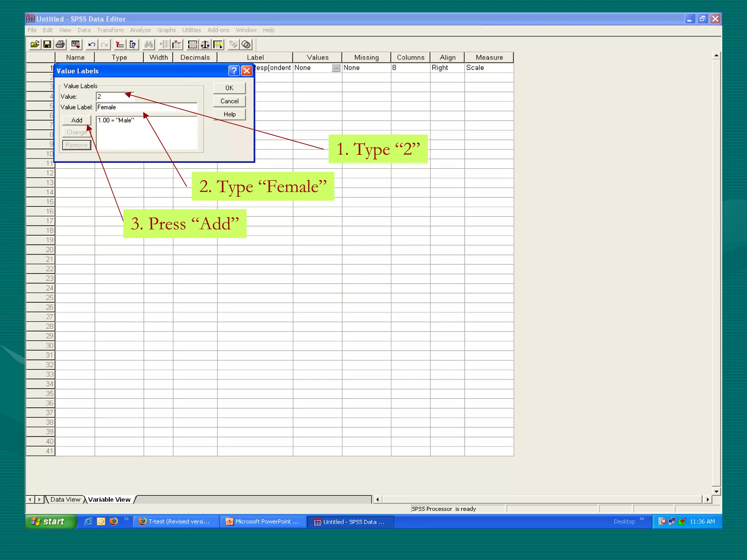Open the Dialog Recall icon
The image size is (747, 560).
pos(76,44)
